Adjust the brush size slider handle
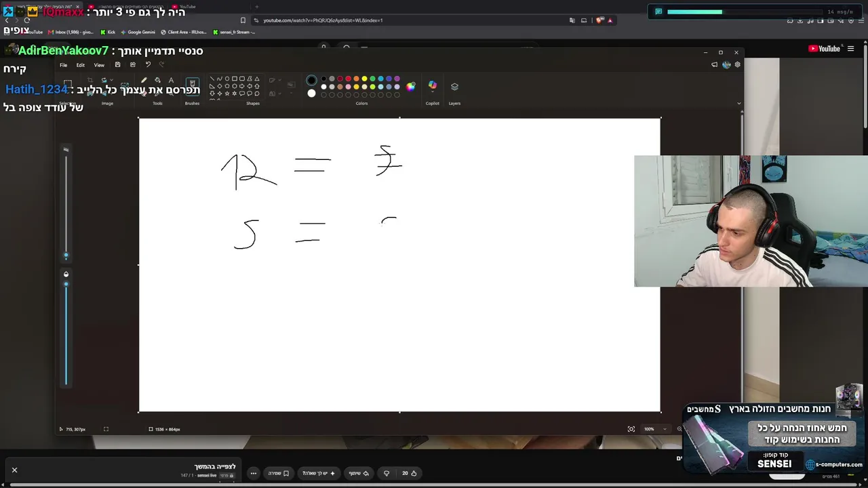 click(66, 256)
